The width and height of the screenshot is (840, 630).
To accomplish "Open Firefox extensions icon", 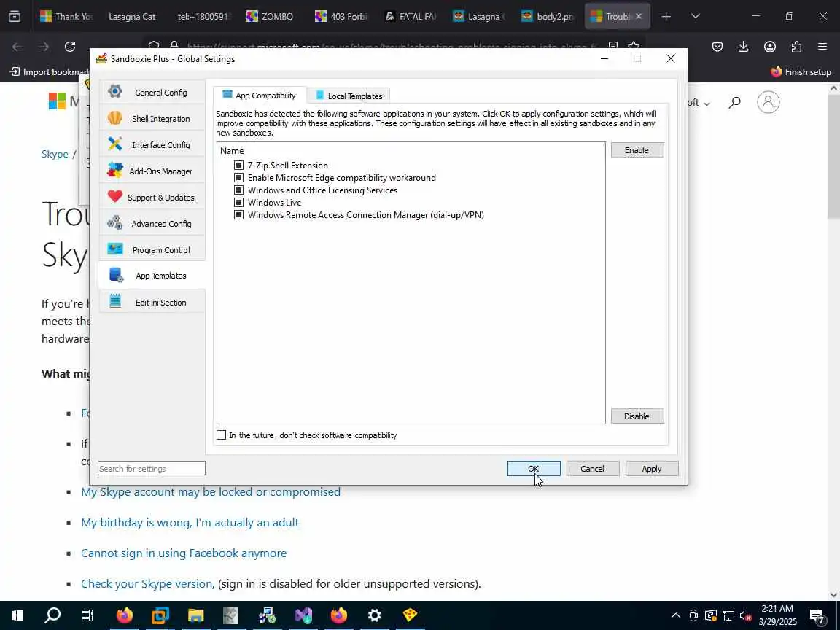I will pyautogui.click(x=796, y=47).
